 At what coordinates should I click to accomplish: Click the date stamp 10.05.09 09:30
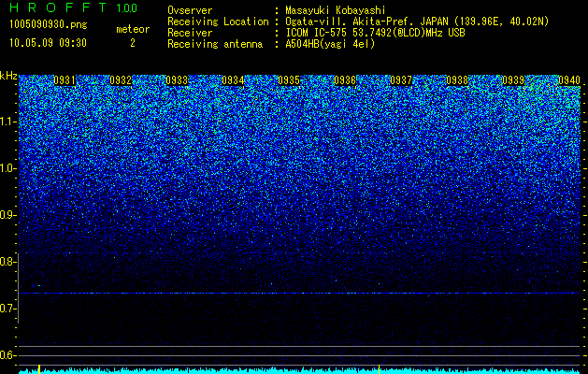(x=48, y=43)
